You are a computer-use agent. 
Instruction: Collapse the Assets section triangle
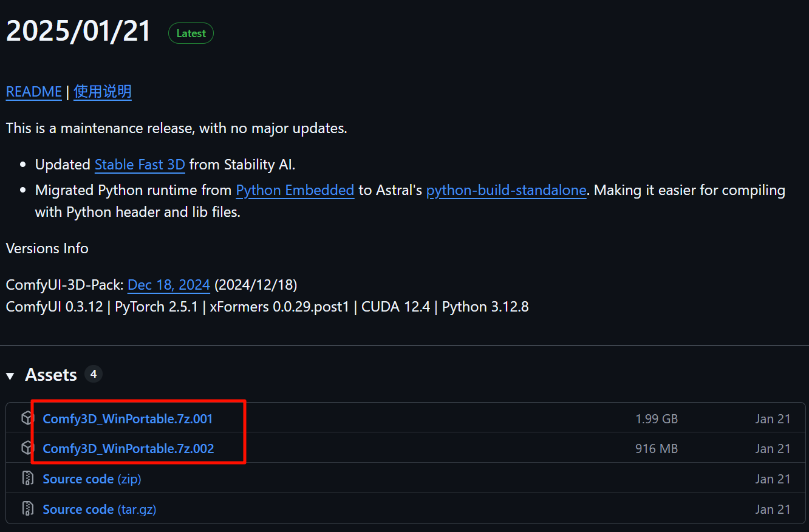[x=10, y=376]
